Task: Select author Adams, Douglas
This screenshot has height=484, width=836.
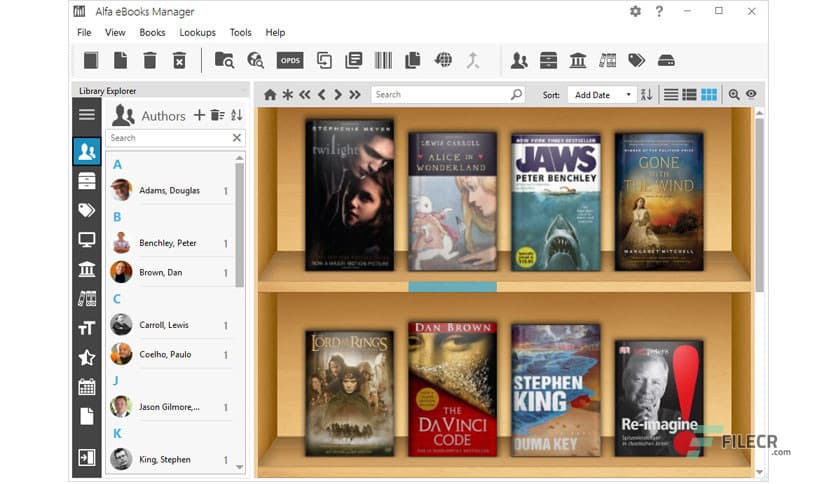Action: click(171, 190)
